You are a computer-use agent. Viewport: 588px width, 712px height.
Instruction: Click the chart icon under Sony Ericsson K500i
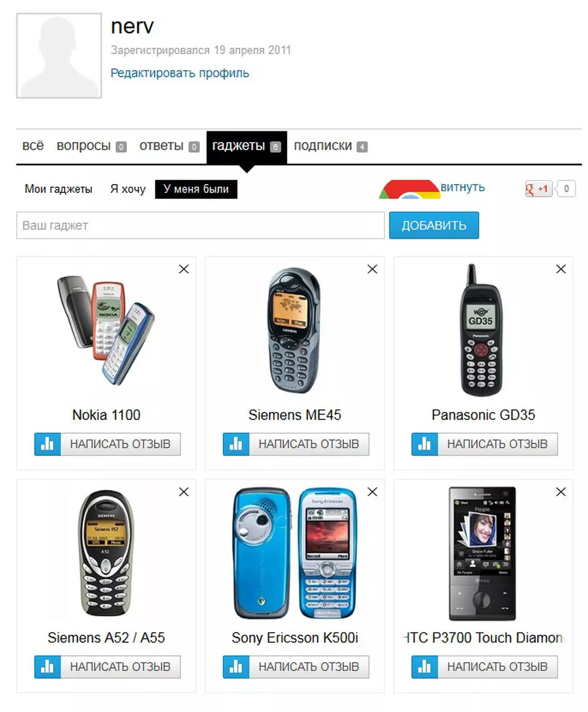236,667
